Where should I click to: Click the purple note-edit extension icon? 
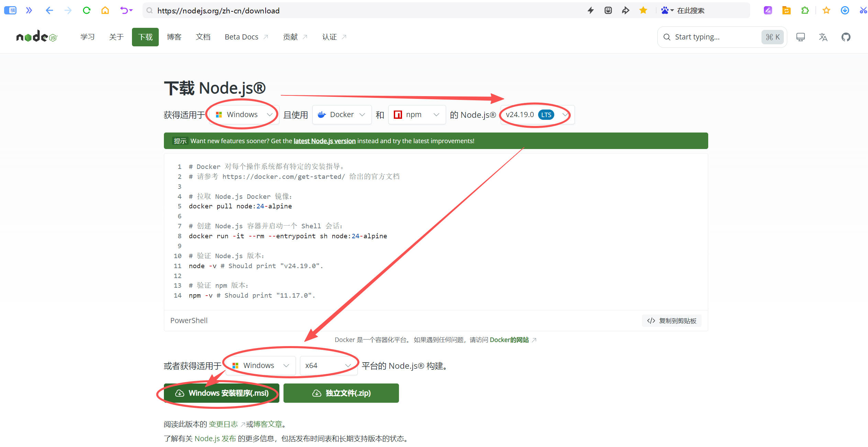768,10
